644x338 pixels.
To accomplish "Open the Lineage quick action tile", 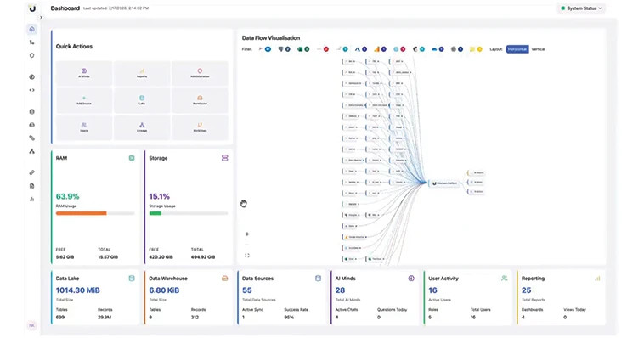I will pyautogui.click(x=142, y=127).
